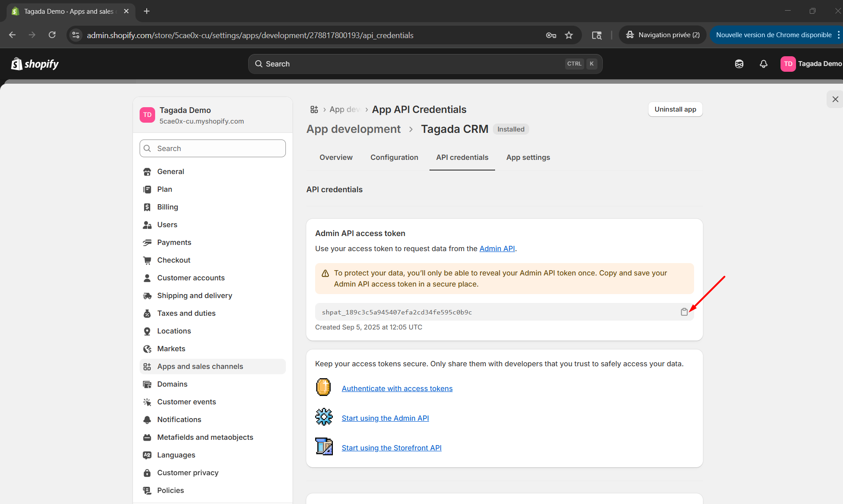
Task: Close the Tagada Demo browser tab
Action: tap(126, 11)
